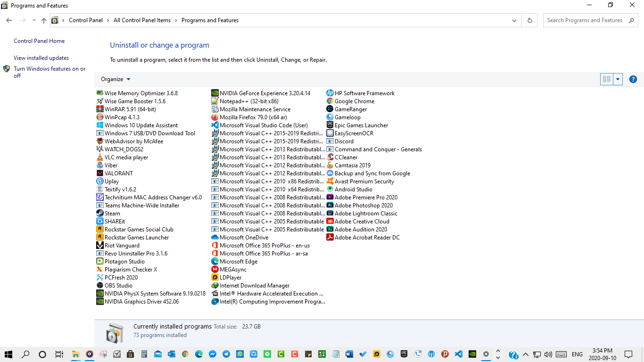Select Microsoft Office 365 ProPlus - en-us
This screenshot has height=362, width=644.
click(x=261, y=246)
